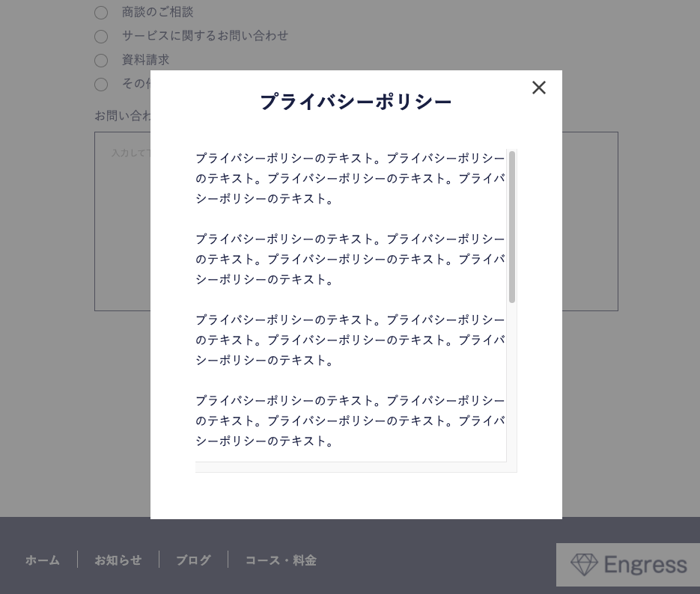Close the privacy policy modal with X

point(538,88)
